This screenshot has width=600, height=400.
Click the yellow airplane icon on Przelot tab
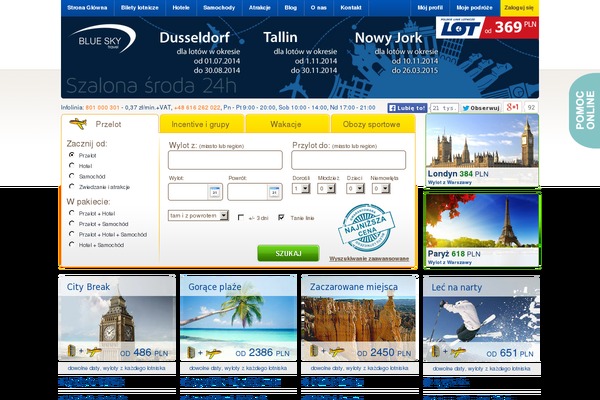(x=78, y=124)
